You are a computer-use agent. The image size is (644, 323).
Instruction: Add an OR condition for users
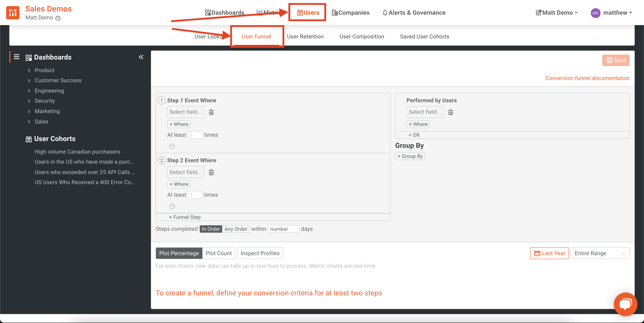click(414, 135)
